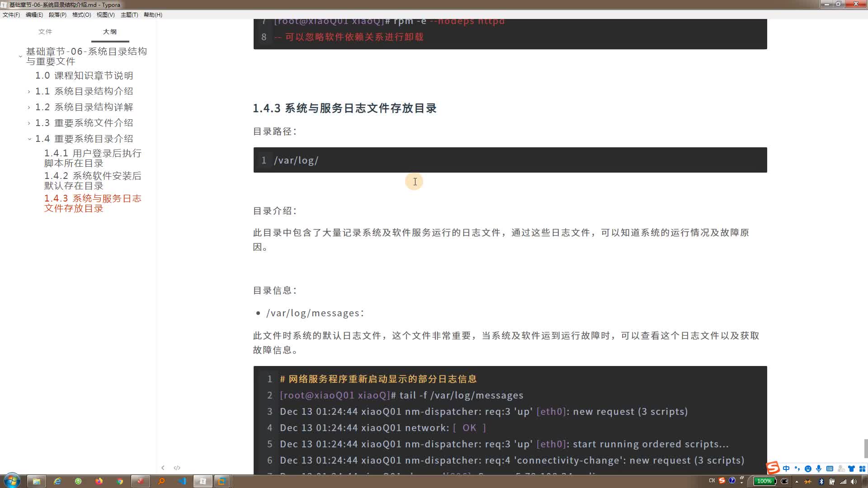868x488 pixels.
Task: Collapse the root outline heading 基础章节-06
Action: click(20, 56)
